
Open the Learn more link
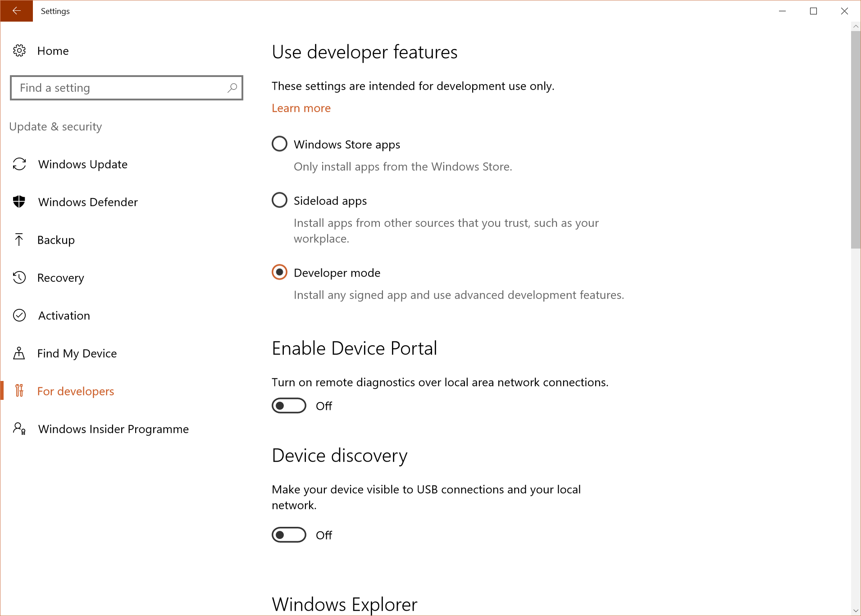click(301, 108)
